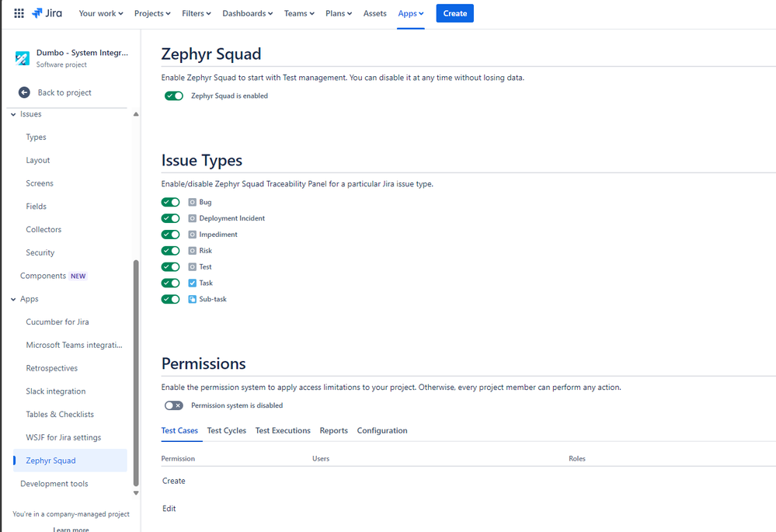Click the Risk issue type icon

192,251
